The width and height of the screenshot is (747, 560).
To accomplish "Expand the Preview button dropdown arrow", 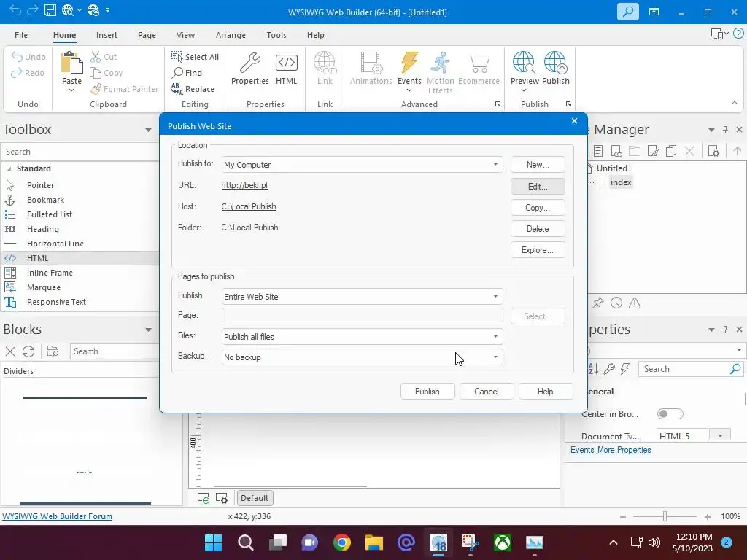I will (x=524, y=90).
